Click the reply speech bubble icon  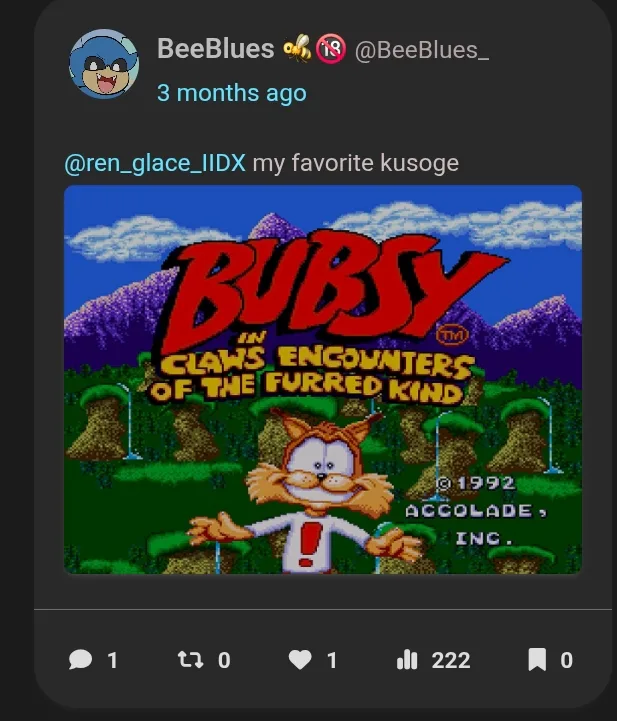click(80, 660)
